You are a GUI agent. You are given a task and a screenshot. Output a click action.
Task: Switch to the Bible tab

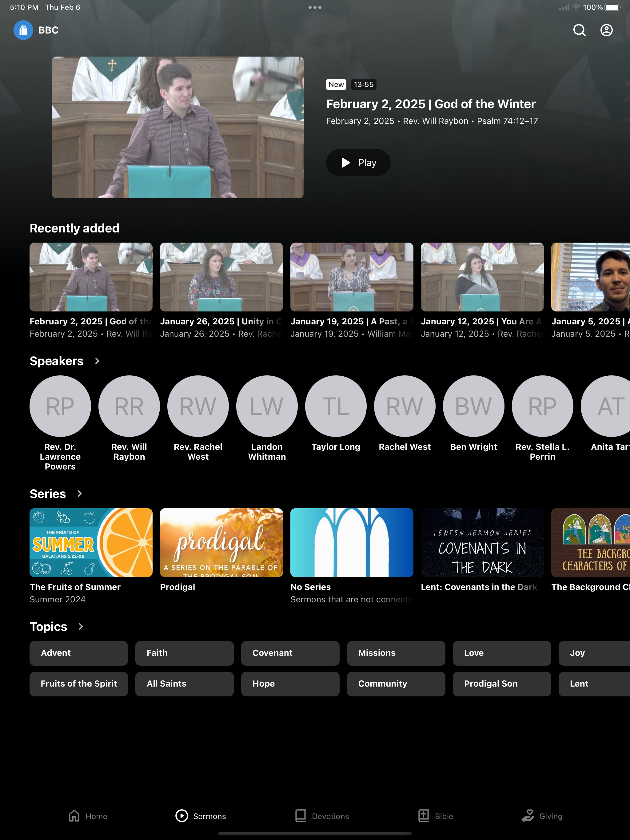(x=436, y=816)
